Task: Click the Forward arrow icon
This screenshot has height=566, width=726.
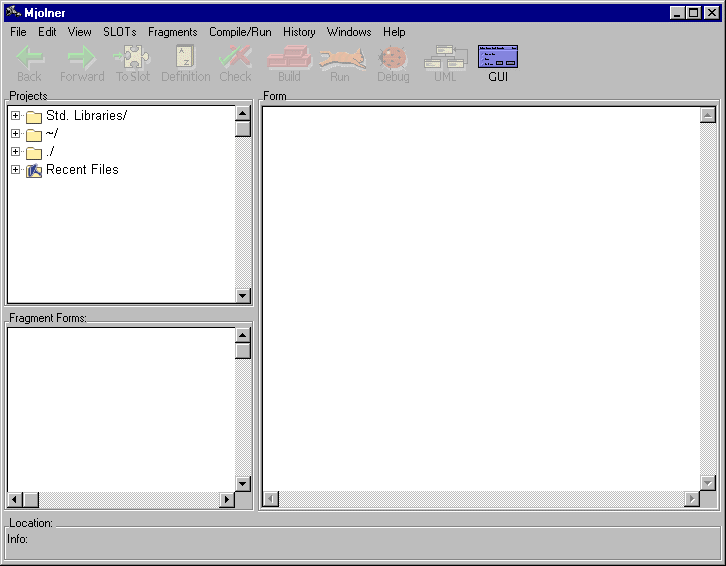Action: tap(81, 58)
